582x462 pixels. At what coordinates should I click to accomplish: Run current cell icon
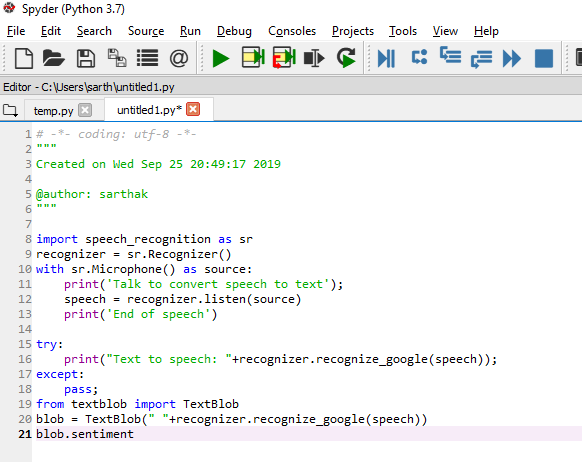point(253,58)
